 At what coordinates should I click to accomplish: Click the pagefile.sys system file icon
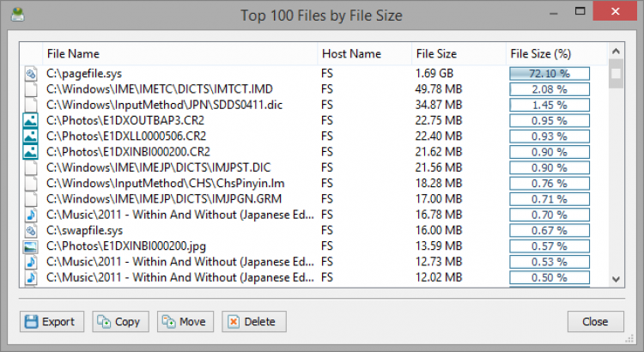click(x=31, y=74)
